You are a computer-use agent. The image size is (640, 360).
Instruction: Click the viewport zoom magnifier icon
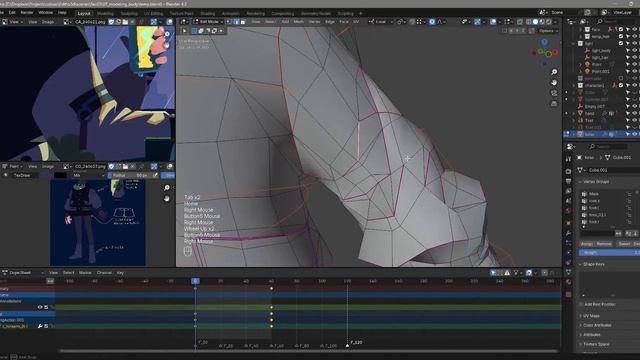click(x=554, y=72)
